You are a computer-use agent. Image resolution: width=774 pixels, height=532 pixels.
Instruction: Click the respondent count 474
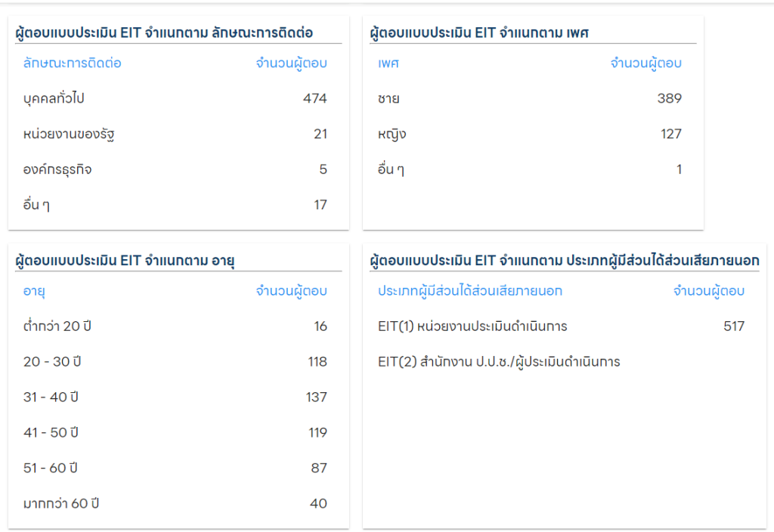[314, 99]
